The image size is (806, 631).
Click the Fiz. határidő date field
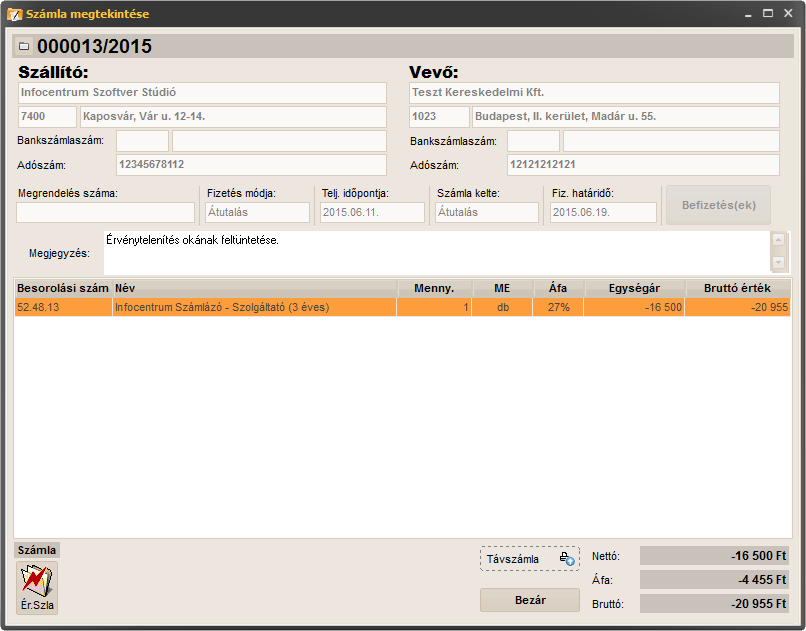click(x=603, y=212)
